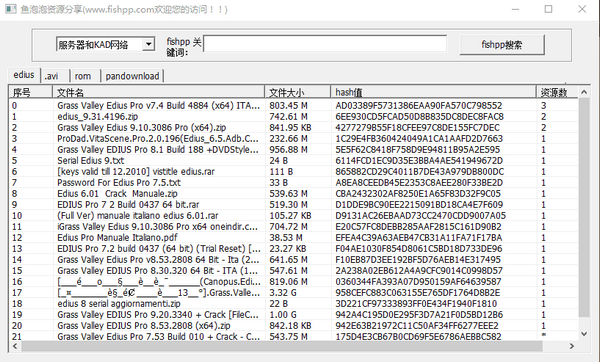The image size is (600, 362).
Task: Click the scroll down arrow in list
Action: (584, 334)
